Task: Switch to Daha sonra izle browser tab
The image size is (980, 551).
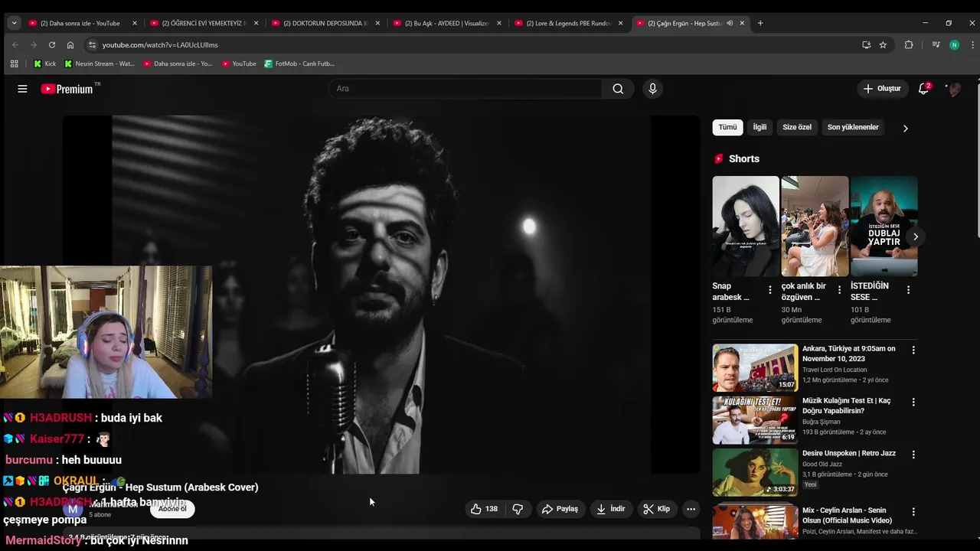Action: pyautogui.click(x=83, y=23)
